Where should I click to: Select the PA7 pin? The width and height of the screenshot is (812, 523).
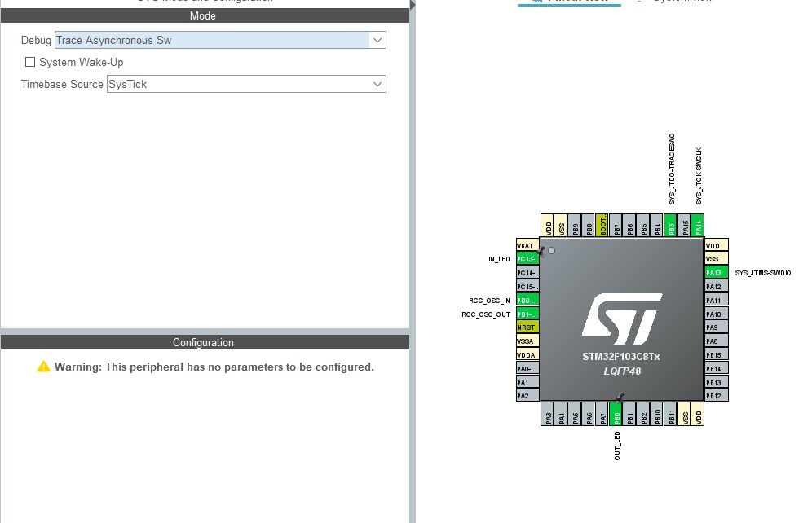pyautogui.click(x=602, y=415)
